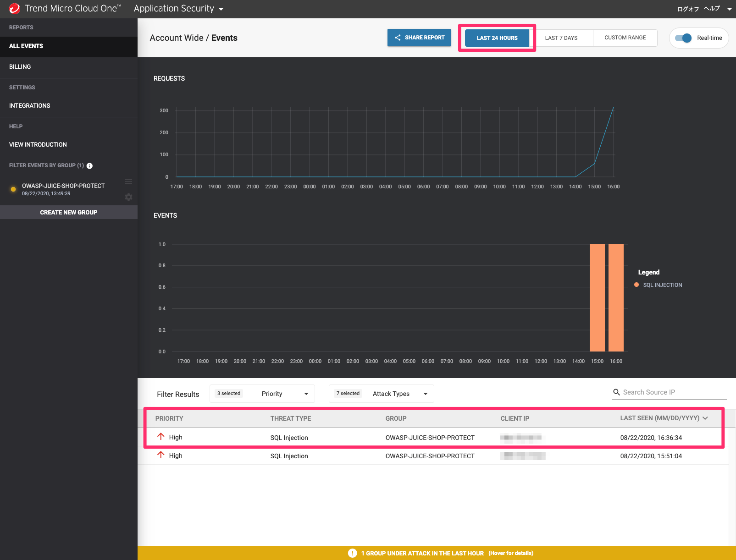Click the info icon beside FILTER EVENTS BY GROUP
736x560 pixels.
tap(89, 165)
